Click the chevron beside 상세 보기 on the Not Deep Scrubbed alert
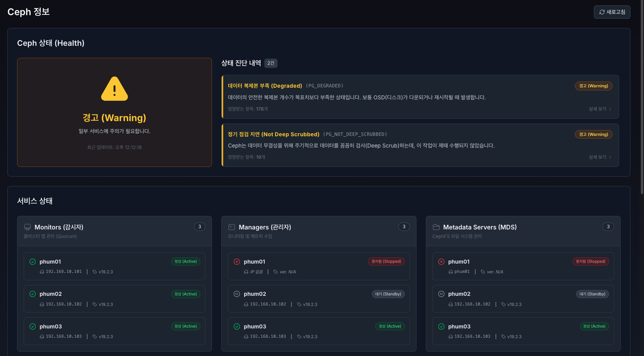 [x=610, y=157]
